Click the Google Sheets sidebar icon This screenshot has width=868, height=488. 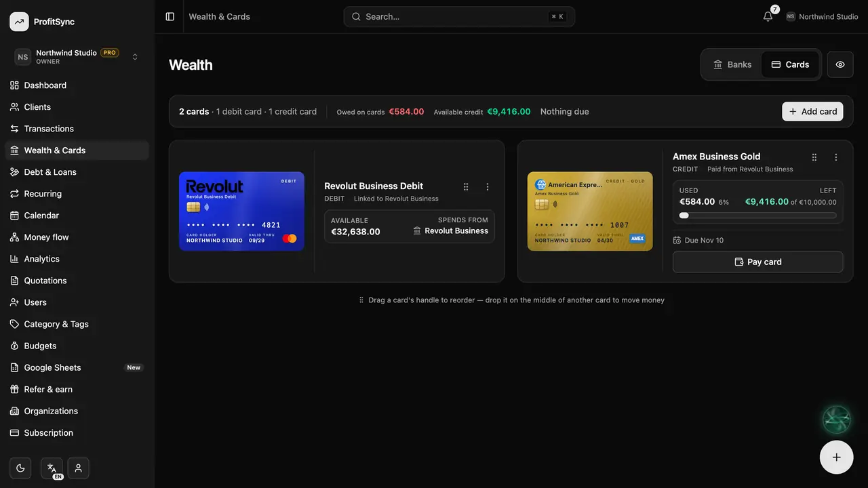[x=14, y=367]
